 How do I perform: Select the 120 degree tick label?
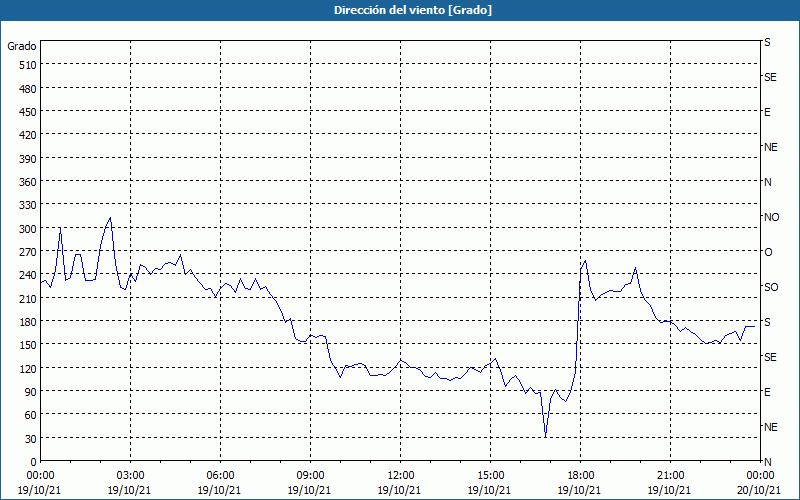pyautogui.click(x=29, y=369)
